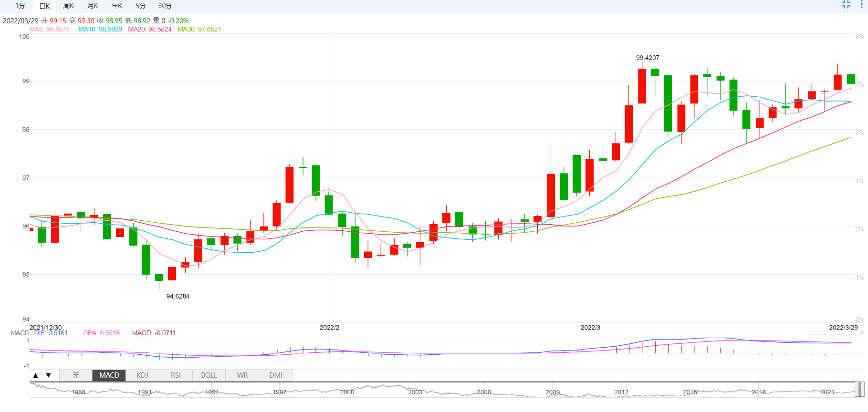Click the DEA: 0.5516 value label
This screenshot has width=868, height=412.
(x=102, y=333)
